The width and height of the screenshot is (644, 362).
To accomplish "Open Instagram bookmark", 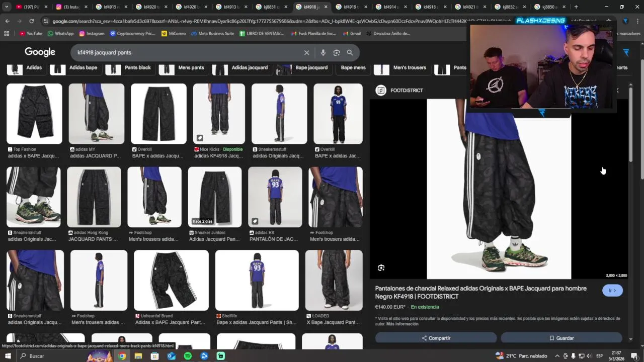I will (x=92, y=34).
